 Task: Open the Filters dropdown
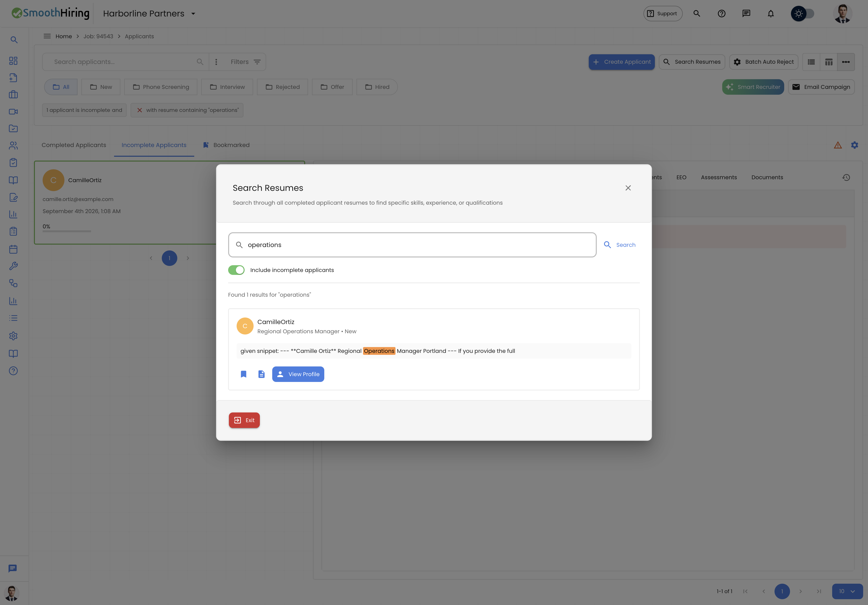(245, 62)
